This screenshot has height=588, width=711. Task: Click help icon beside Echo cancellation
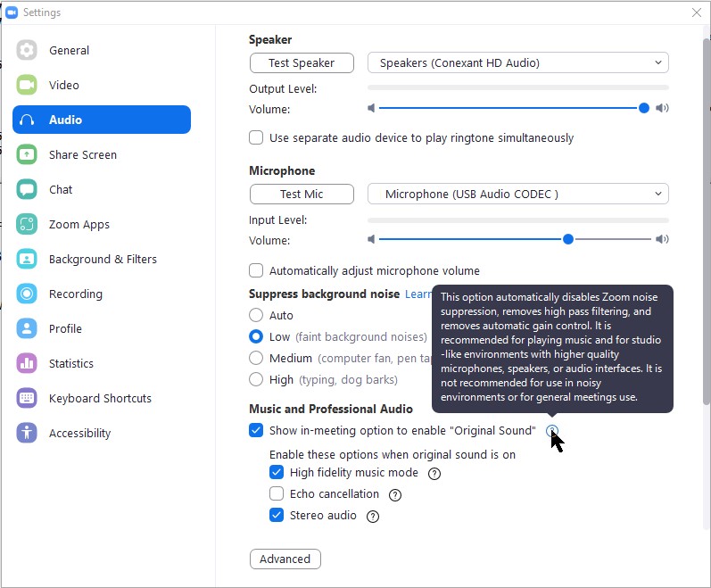point(395,495)
